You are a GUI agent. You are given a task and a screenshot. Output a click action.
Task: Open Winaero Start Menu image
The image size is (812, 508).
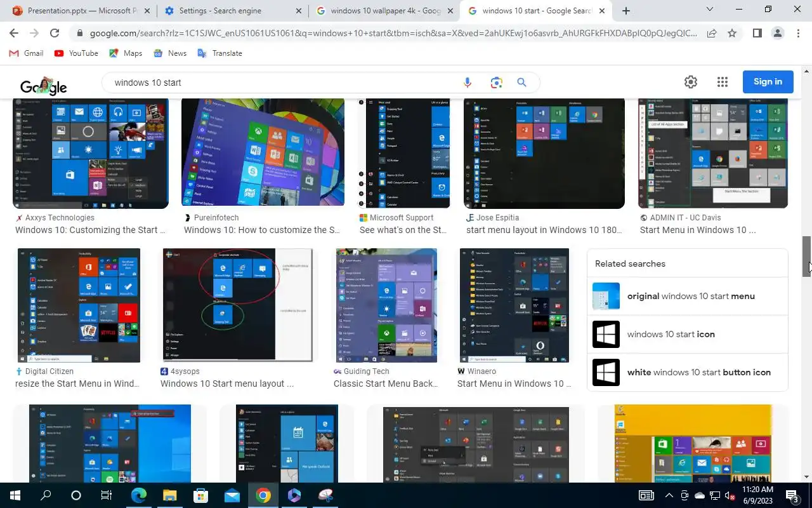[x=514, y=305]
